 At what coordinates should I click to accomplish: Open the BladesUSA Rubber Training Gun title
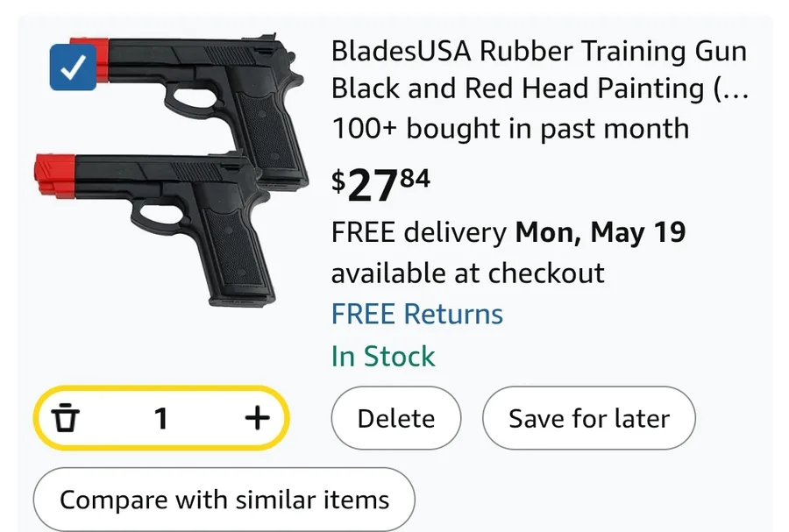coord(539,69)
